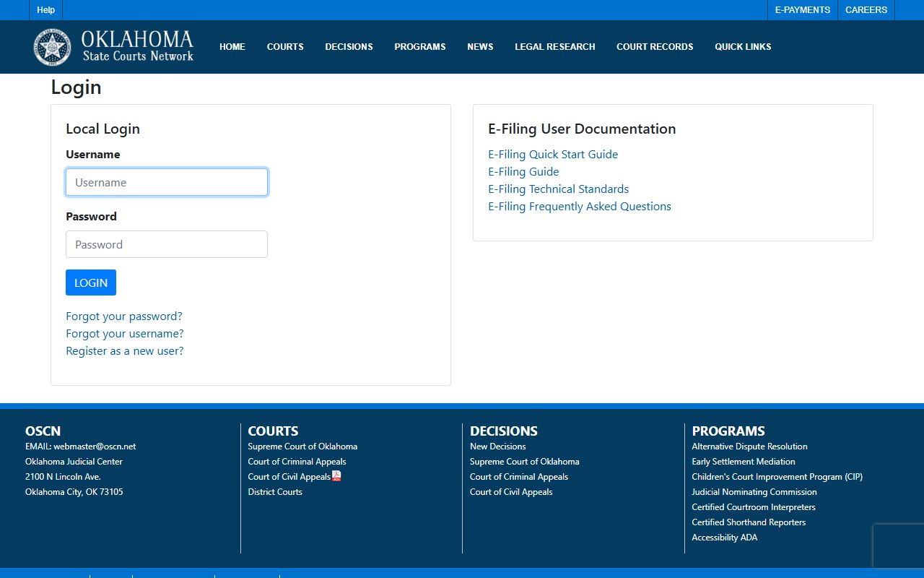Image resolution: width=924 pixels, height=578 pixels.
Task: Click the E-Filing User Documentation heading
Action: 582,129
